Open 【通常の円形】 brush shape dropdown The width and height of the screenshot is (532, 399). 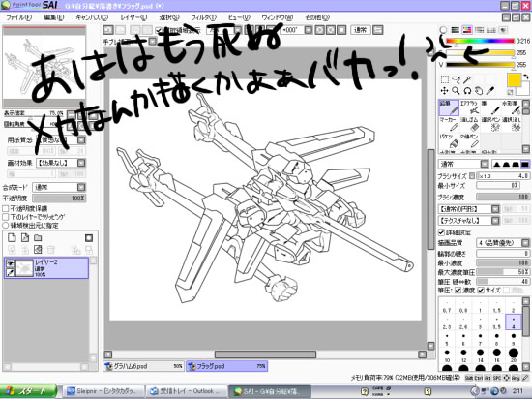[495, 209]
